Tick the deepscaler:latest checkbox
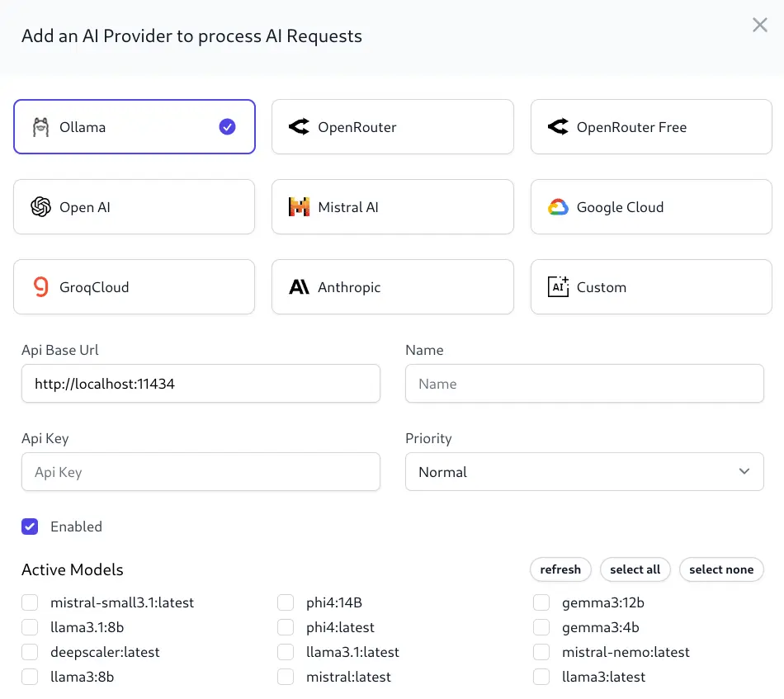 [x=30, y=652]
